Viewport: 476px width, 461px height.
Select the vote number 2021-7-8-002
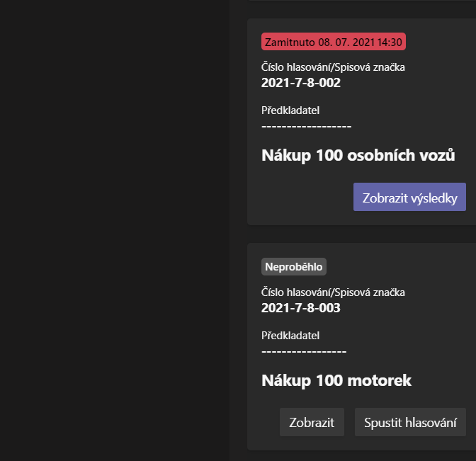coord(301,83)
